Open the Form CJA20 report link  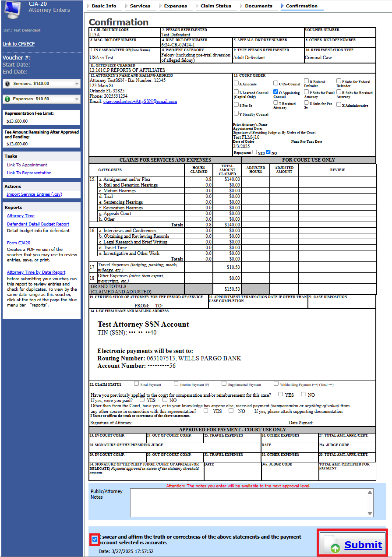19,243
